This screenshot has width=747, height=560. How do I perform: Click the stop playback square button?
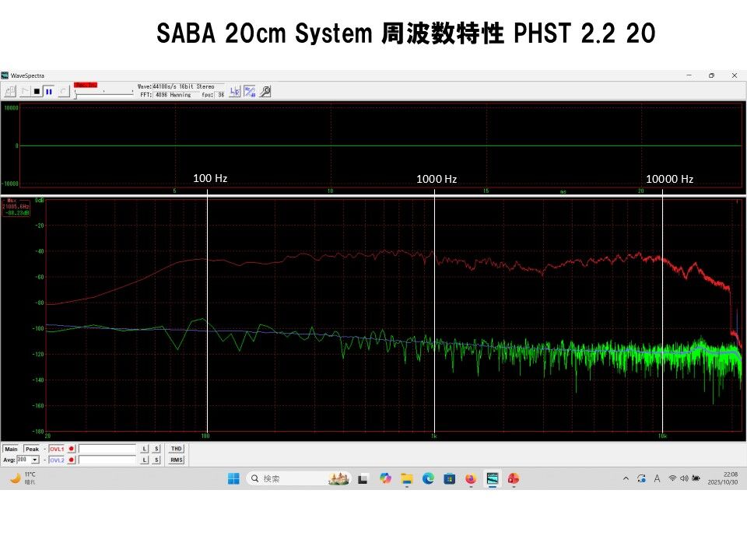pyautogui.click(x=37, y=92)
